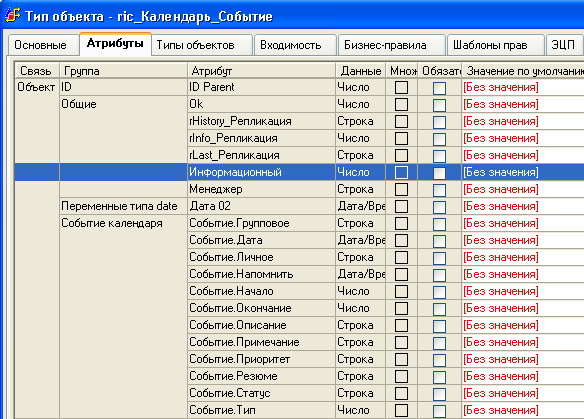Toggle Обязат checkbox for Менеджер row
Screen dimensions: 584x419
coord(439,190)
